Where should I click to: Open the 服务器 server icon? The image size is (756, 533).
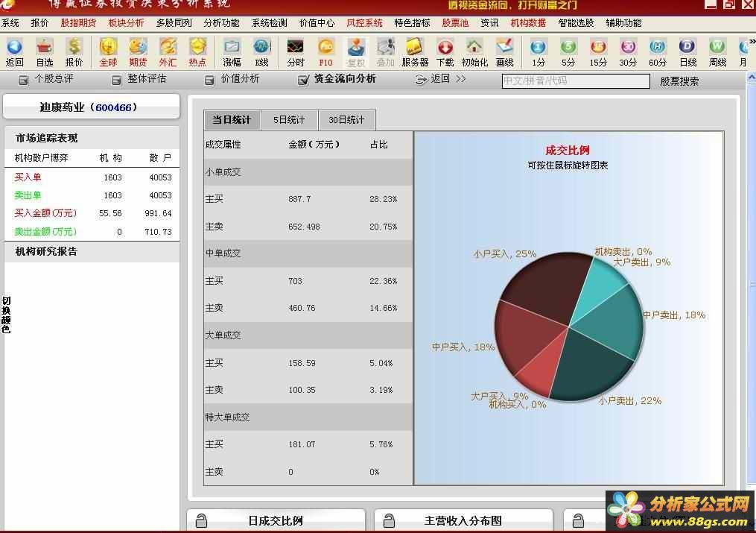(415, 53)
